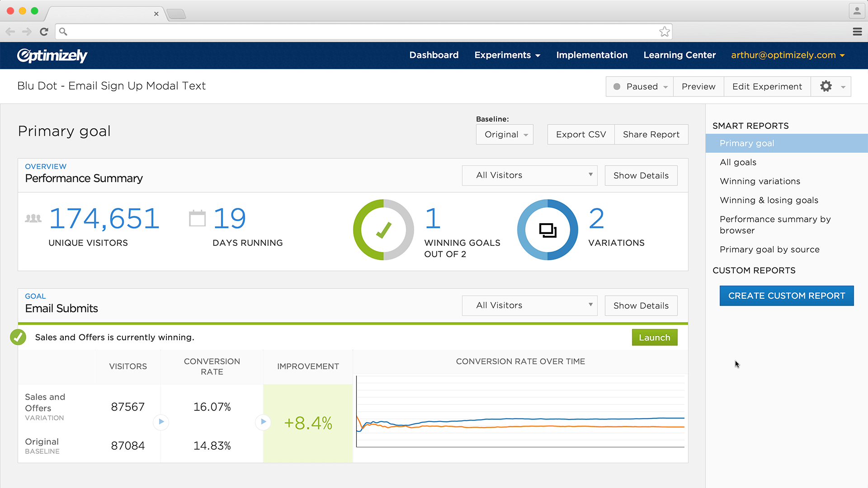The height and width of the screenshot is (488, 868).
Task: Click the browser user profile icon
Action: [856, 11]
